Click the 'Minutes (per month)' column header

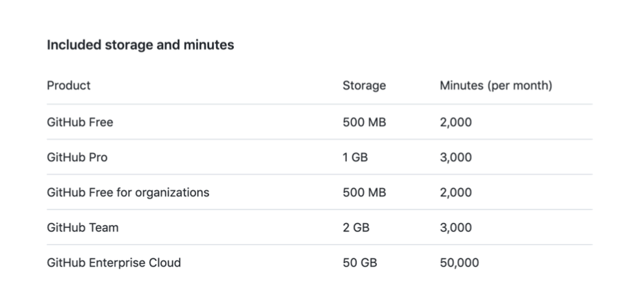495,86
